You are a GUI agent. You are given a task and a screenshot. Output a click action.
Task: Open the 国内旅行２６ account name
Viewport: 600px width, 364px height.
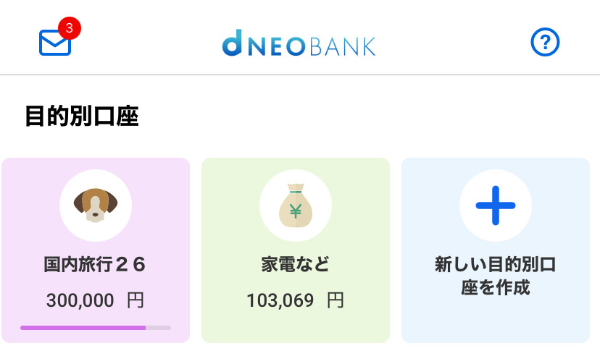(95, 265)
